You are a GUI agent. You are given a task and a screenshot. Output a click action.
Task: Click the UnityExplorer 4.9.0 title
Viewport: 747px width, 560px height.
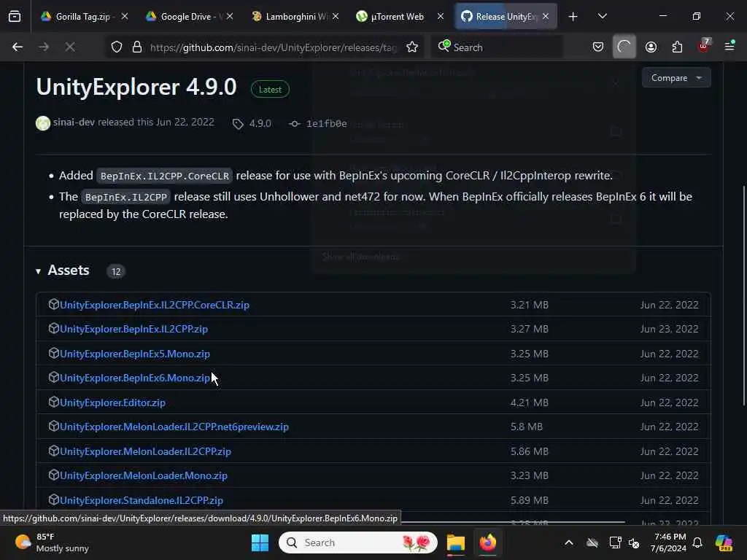136,87
